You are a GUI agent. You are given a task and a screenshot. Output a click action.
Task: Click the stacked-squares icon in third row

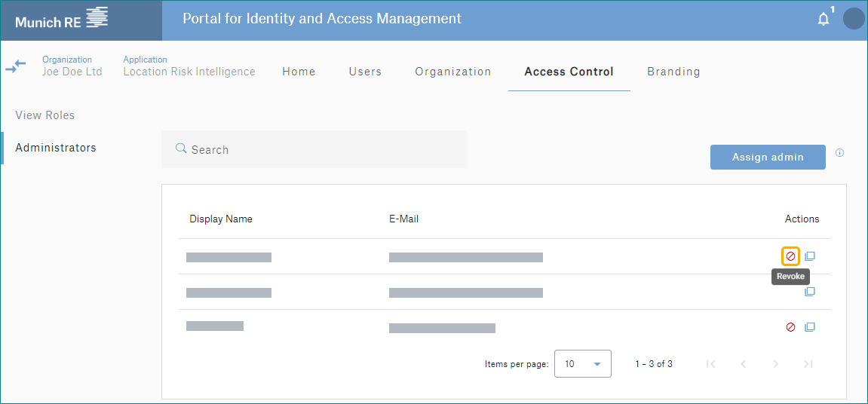pos(810,327)
